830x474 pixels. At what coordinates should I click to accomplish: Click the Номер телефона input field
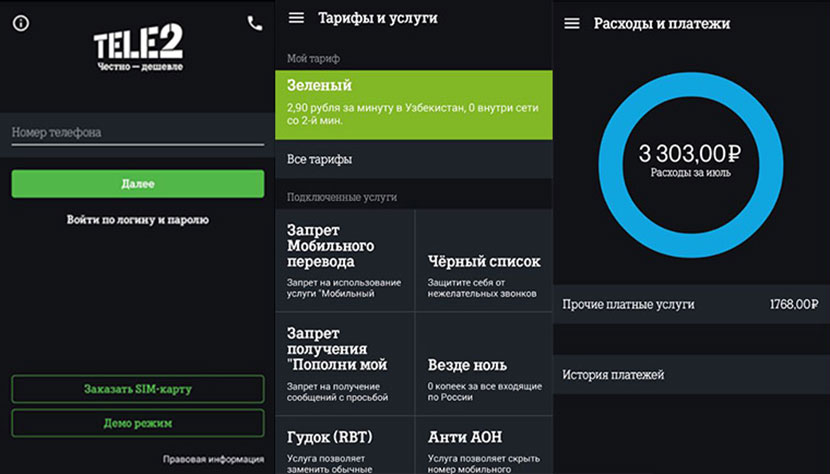tap(137, 133)
